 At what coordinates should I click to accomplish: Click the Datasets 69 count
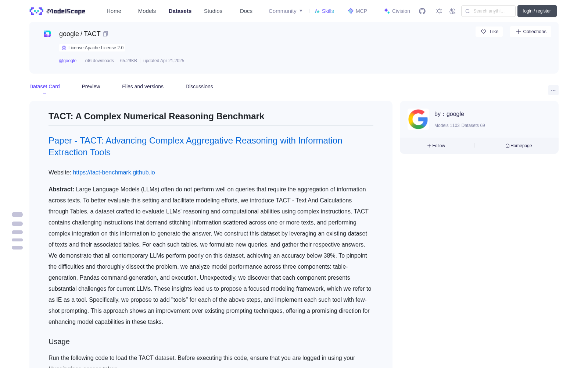[x=473, y=125]
